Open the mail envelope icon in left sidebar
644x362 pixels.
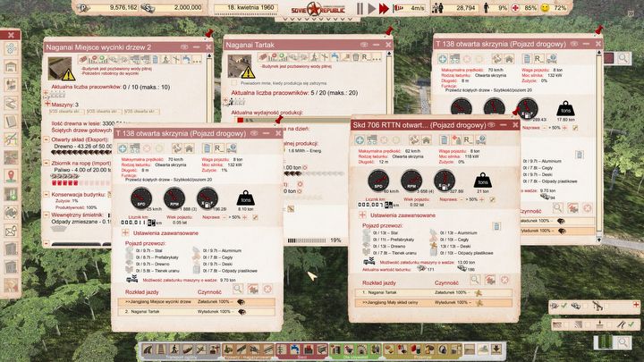[x=11, y=231]
